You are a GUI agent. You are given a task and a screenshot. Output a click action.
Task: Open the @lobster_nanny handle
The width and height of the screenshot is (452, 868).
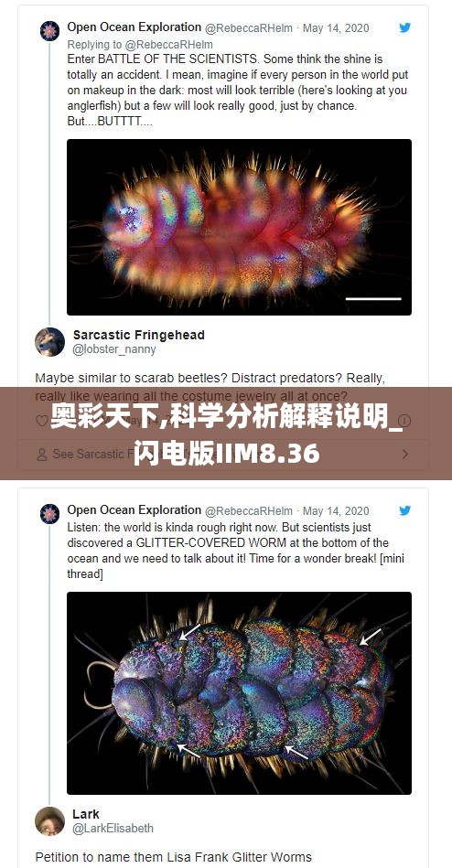(114, 349)
